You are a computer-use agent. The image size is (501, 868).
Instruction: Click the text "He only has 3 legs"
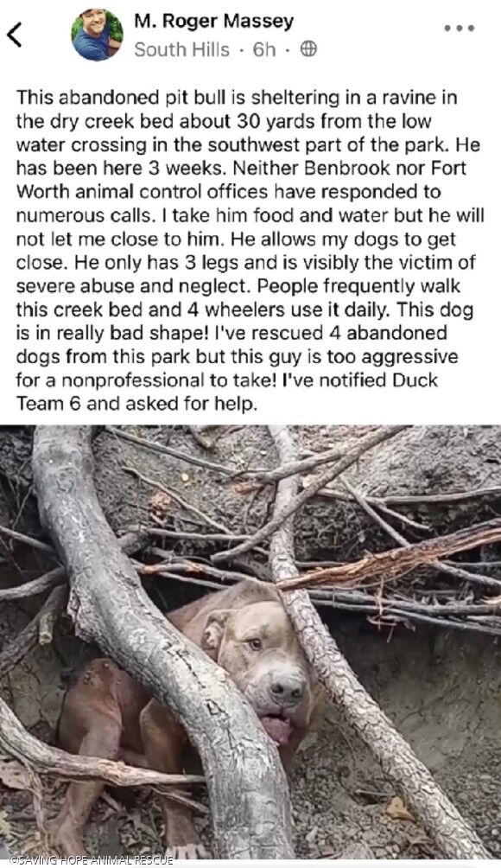click(x=141, y=263)
